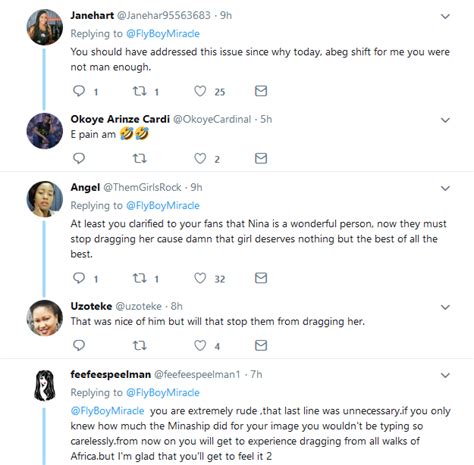Reply to Janehart's tweet
Image resolution: width=474 pixels, height=465 pixels.
pos(79,91)
